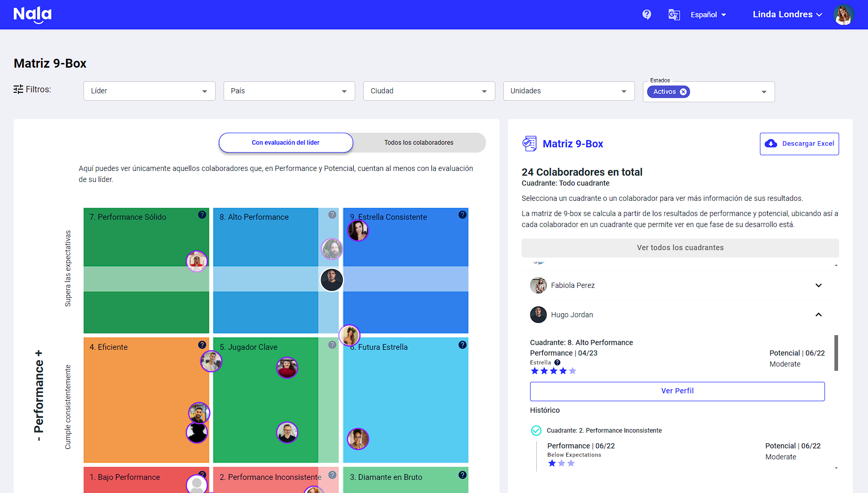Image resolution: width=868 pixels, height=493 pixels.
Task: Click the Filtros sliders icon
Action: (x=18, y=90)
